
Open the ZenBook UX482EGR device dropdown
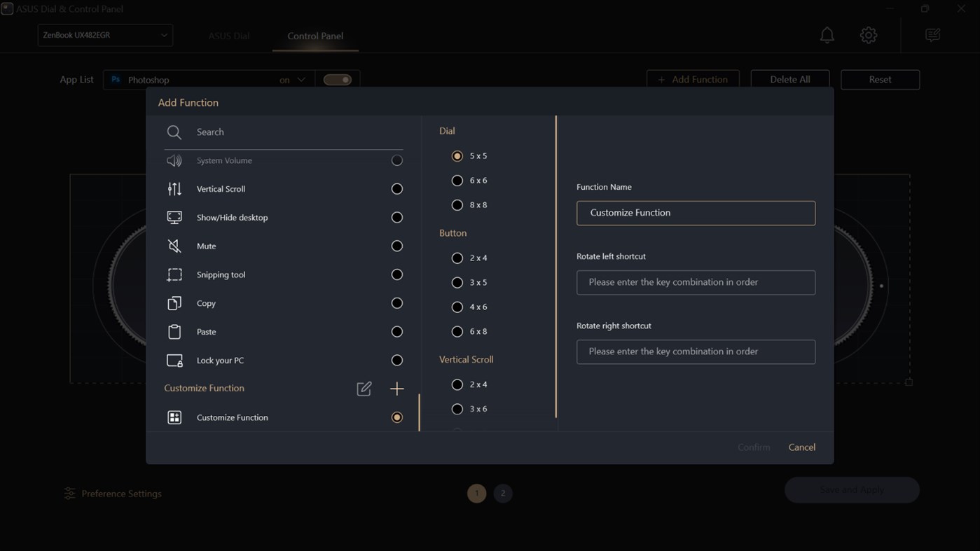[x=104, y=34]
